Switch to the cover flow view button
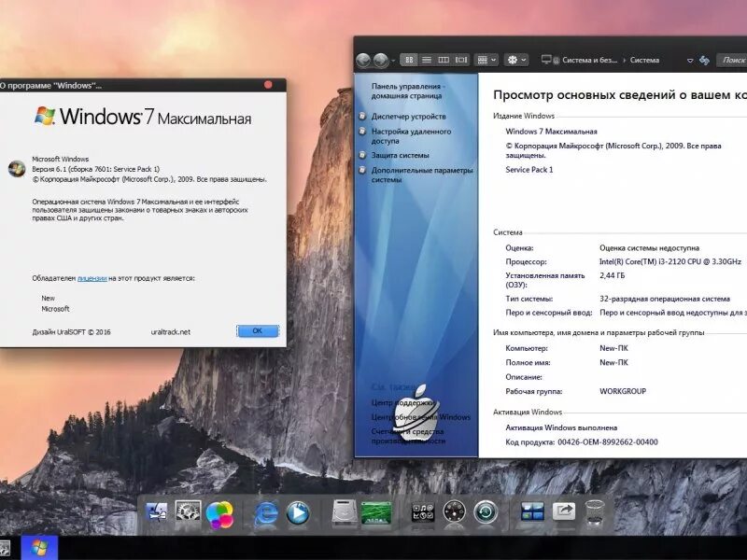The height and width of the screenshot is (560, 747). [461, 60]
